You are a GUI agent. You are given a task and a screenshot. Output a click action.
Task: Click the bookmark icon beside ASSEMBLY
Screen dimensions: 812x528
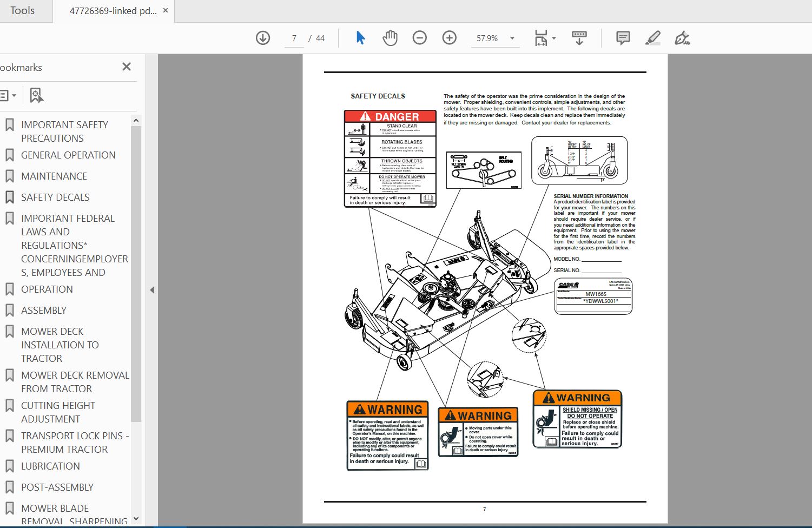(9, 311)
